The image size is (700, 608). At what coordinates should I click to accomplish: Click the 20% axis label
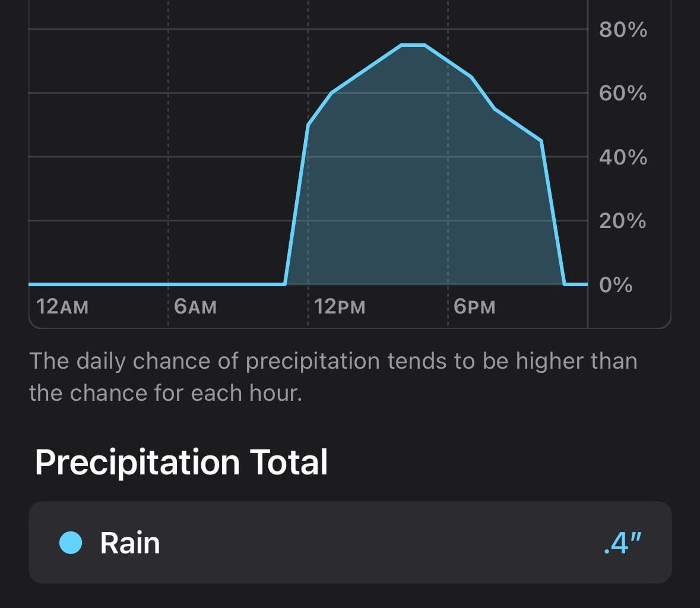coord(620,221)
